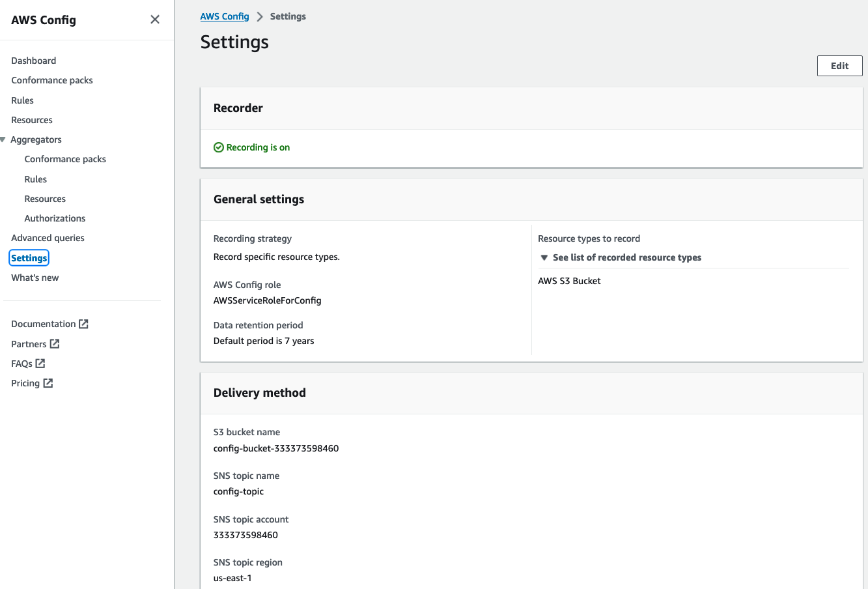Open Documentation external link icon
The image size is (868, 589).
(x=83, y=324)
